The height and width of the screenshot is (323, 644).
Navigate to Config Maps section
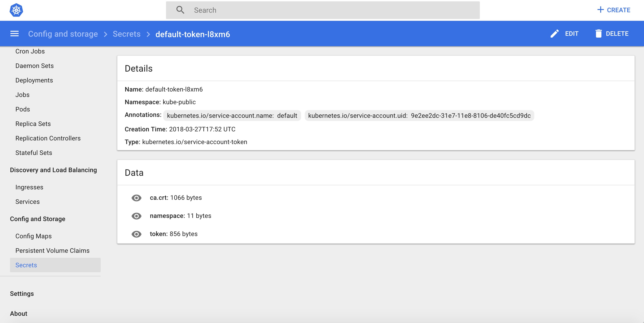[33, 236]
